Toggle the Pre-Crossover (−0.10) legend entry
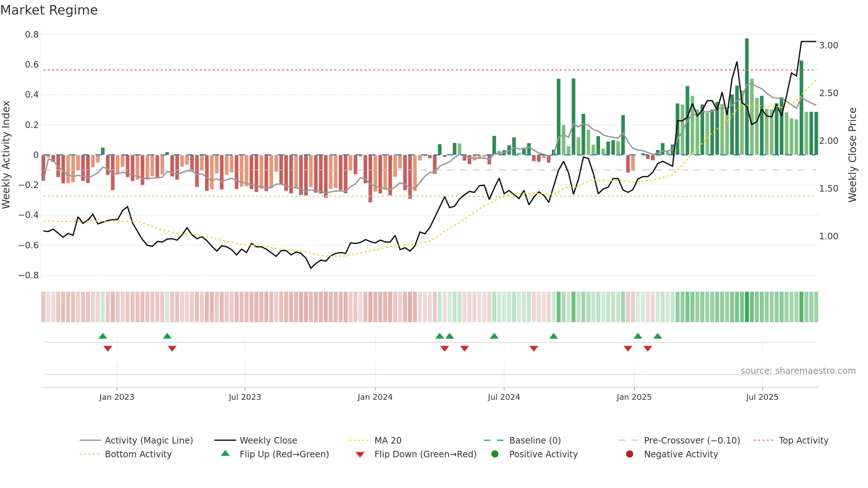868x488 pixels. (x=680, y=440)
